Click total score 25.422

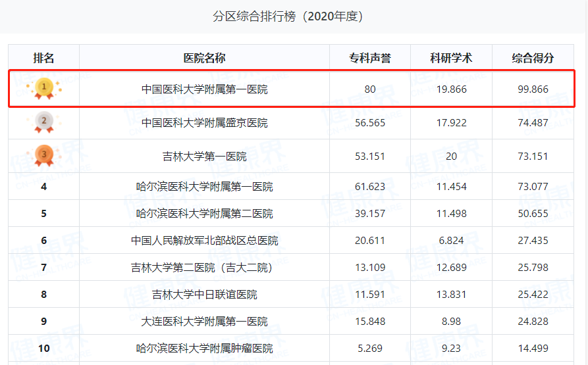click(x=533, y=294)
